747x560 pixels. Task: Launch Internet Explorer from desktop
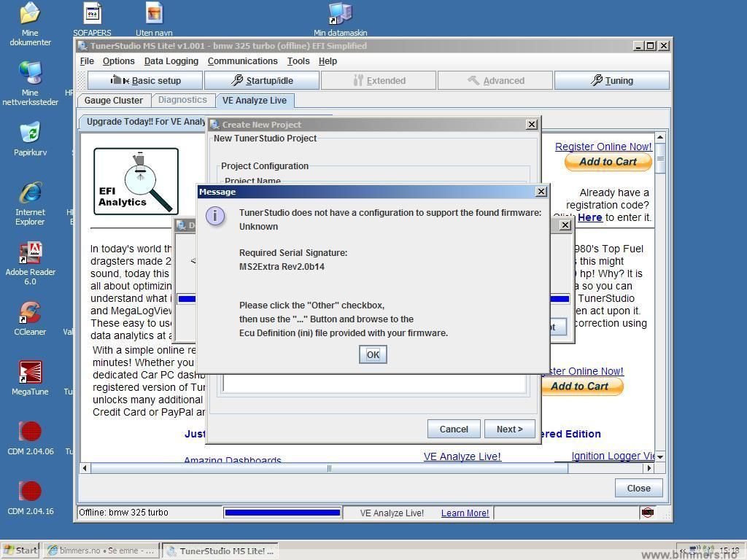click(x=30, y=203)
